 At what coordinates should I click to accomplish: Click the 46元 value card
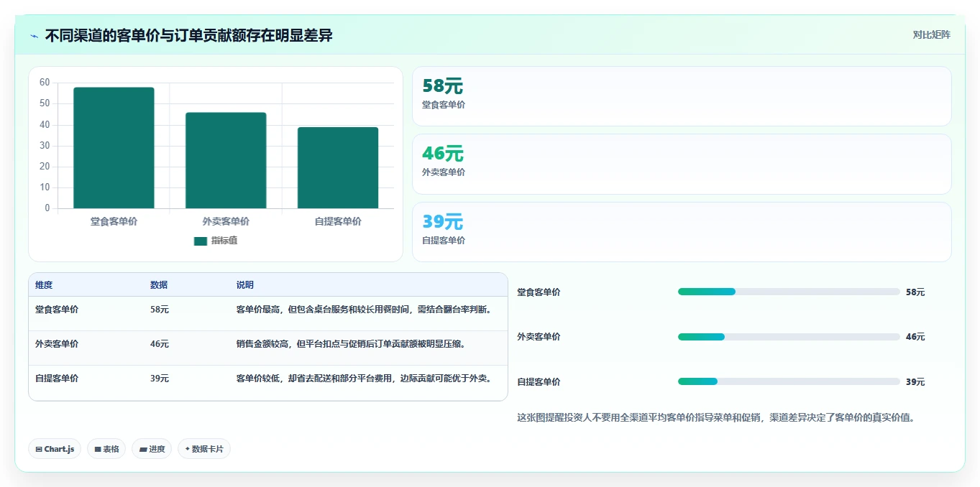682,164
